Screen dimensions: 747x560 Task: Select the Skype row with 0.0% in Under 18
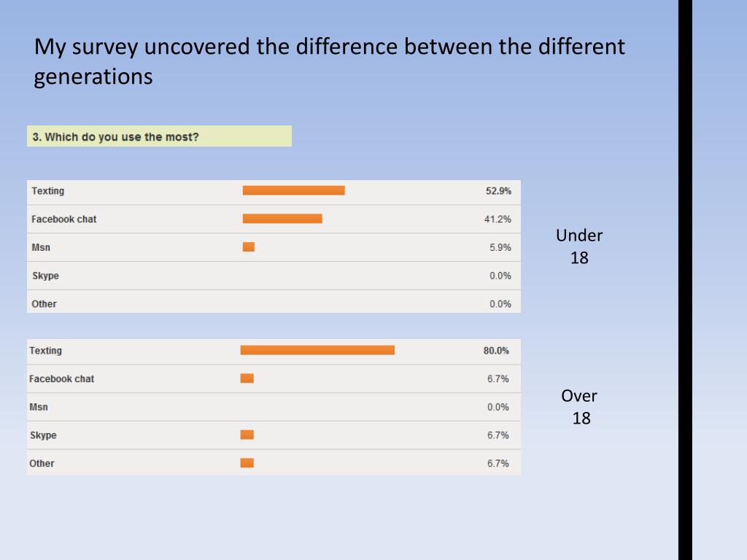coord(274,276)
